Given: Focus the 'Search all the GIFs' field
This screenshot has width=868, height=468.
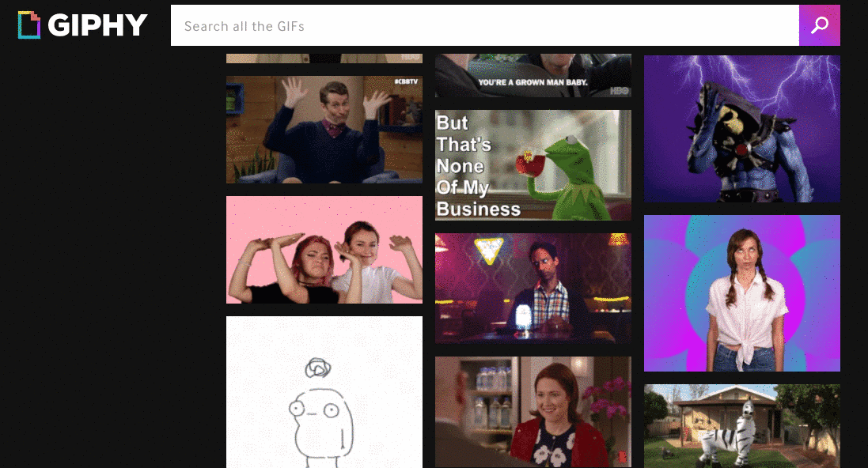Looking at the screenshot, I should pyautogui.click(x=485, y=25).
